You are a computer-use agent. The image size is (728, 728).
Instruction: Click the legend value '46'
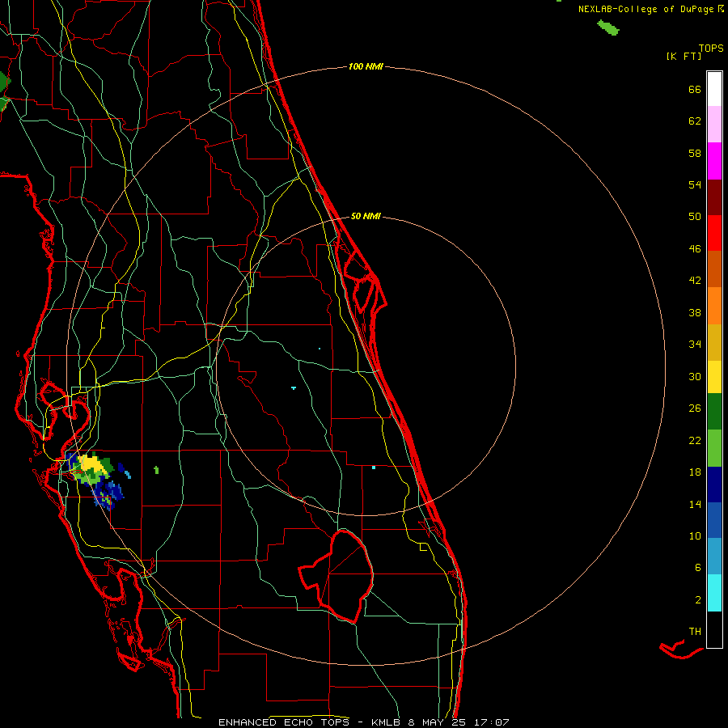[695, 249]
